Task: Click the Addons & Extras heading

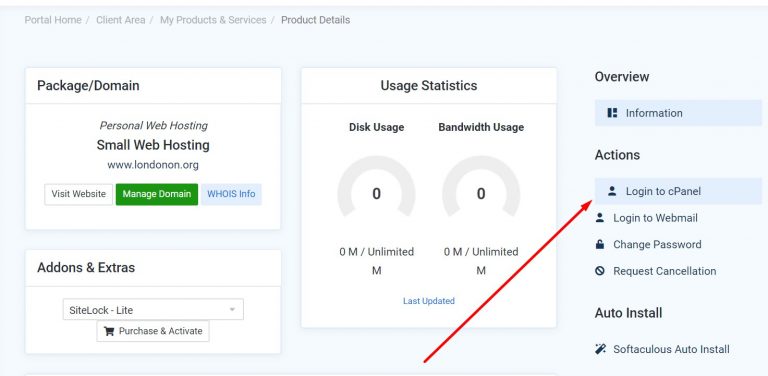Action: [x=86, y=268]
